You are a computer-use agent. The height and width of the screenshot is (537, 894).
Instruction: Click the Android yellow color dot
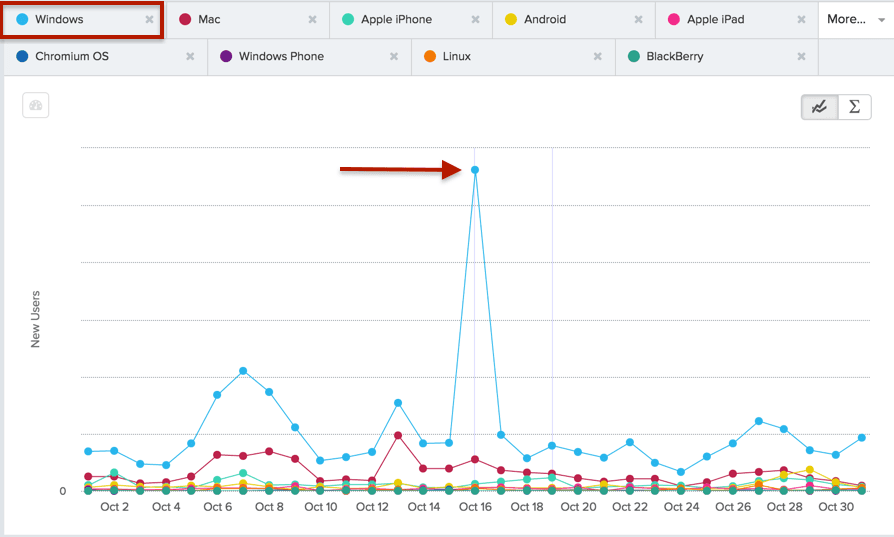[511, 19]
